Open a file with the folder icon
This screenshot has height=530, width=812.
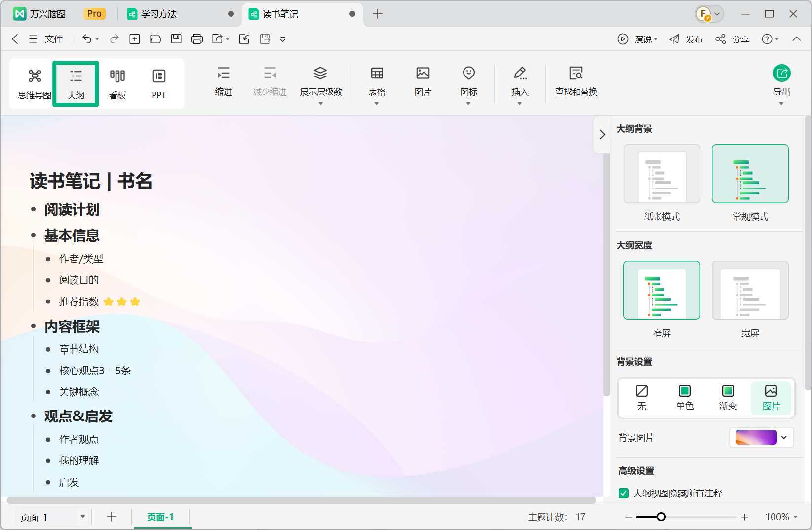(x=155, y=39)
